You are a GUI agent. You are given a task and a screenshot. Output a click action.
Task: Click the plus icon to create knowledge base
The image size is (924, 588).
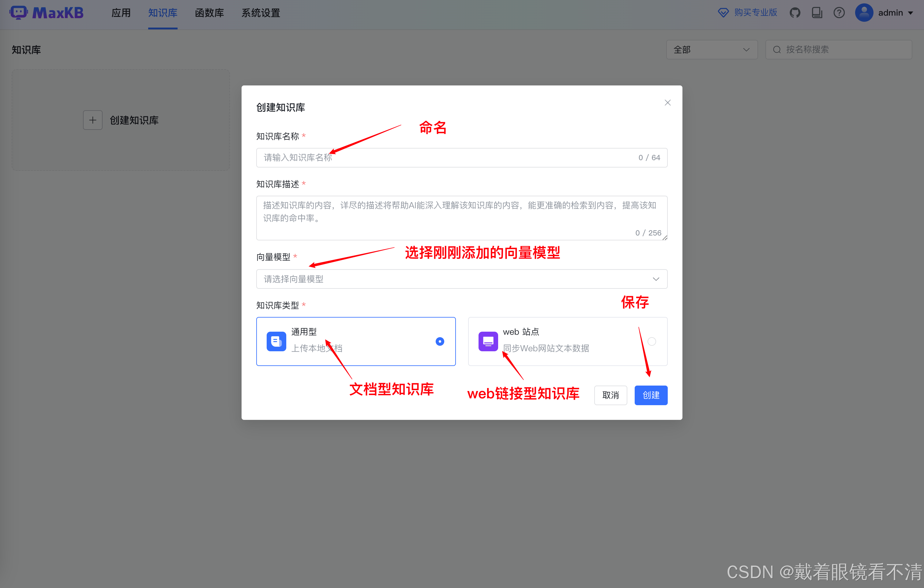tap(92, 120)
